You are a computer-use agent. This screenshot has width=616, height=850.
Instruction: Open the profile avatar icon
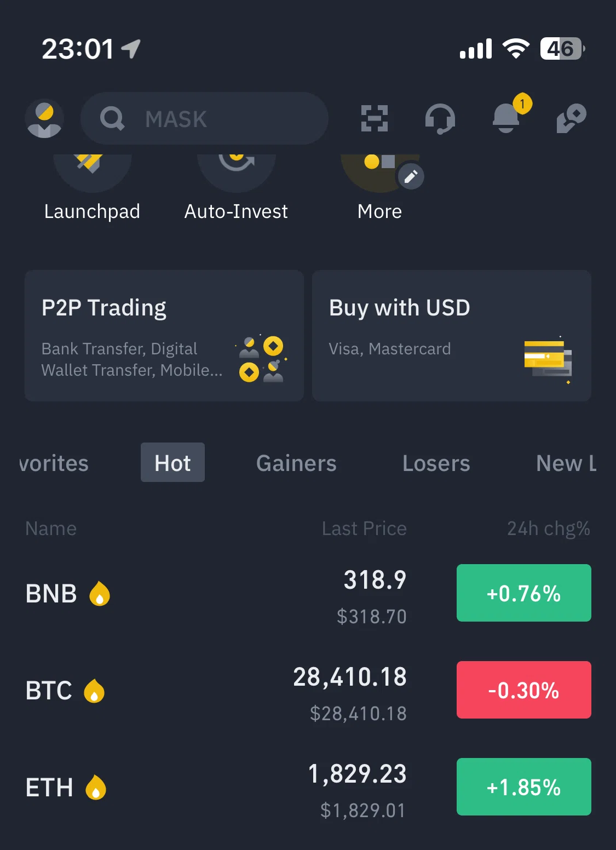point(44,118)
